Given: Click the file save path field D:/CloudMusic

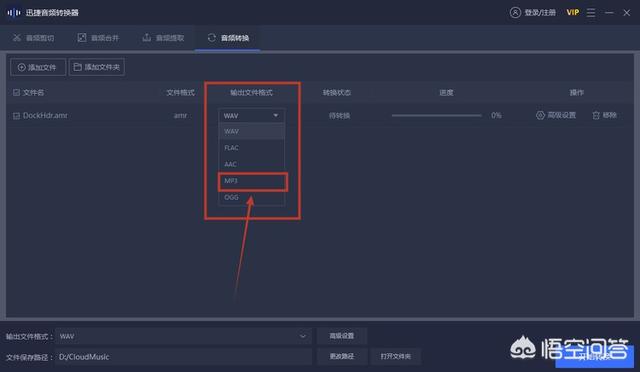Looking at the screenshot, I should (184, 357).
